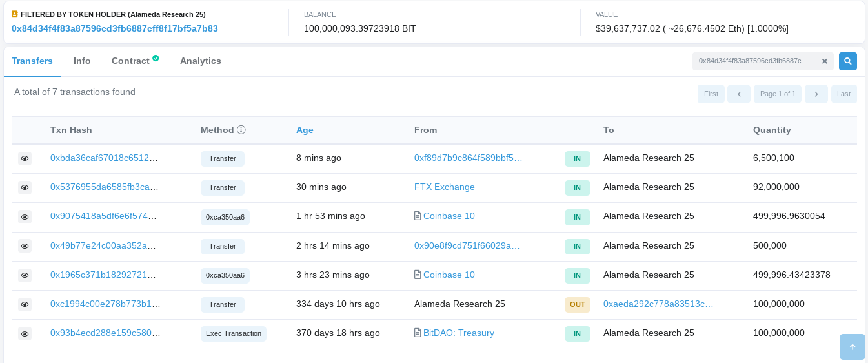The width and height of the screenshot is (868, 363).
Task: Click age 370 days 18 hrs ago
Action: (x=338, y=333)
